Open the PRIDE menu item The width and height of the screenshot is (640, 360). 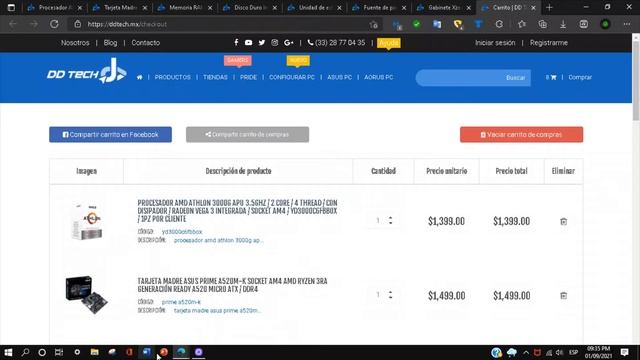pyautogui.click(x=249, y=77)
